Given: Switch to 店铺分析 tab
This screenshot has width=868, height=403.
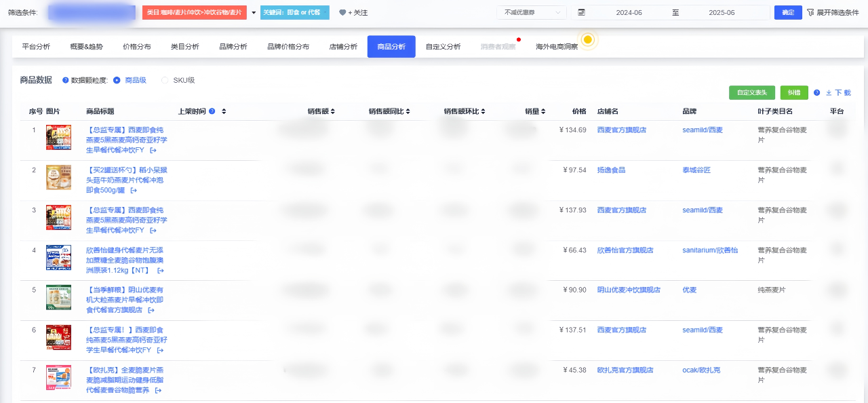Looking at the screenshot, I should tap(343, 47).
